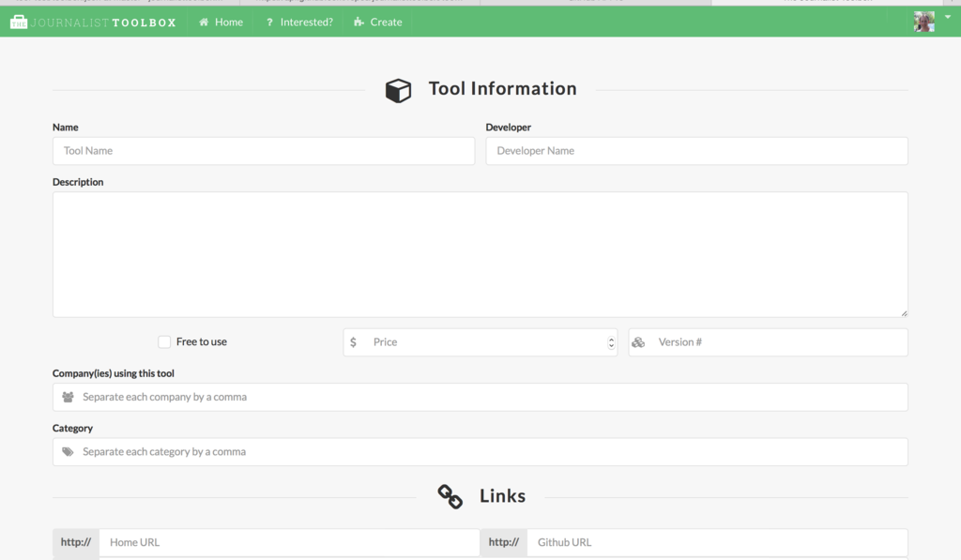Focus the Price number field
This screenshot has height=560, width=961.
point(480,342)
